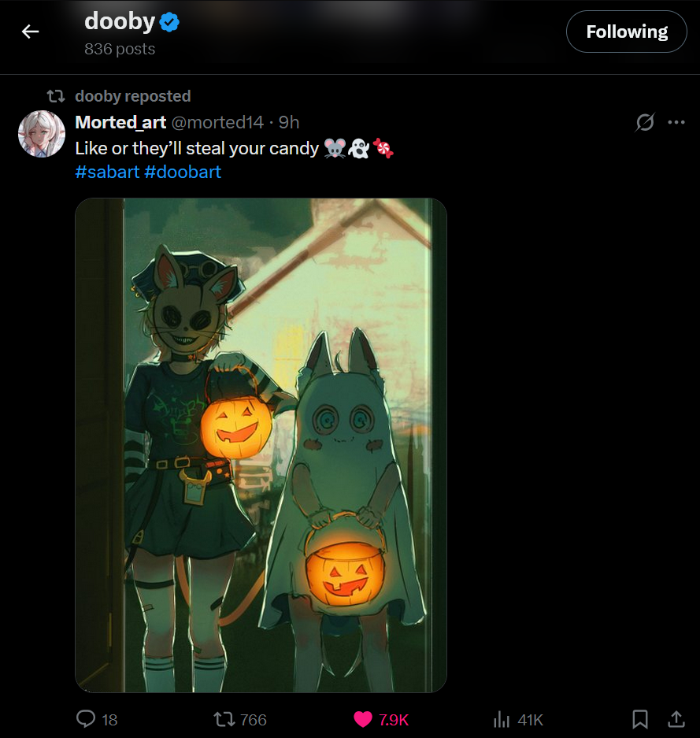Open the #doobart hashtag
Screen dimensions: 700x738
(183, 172)
